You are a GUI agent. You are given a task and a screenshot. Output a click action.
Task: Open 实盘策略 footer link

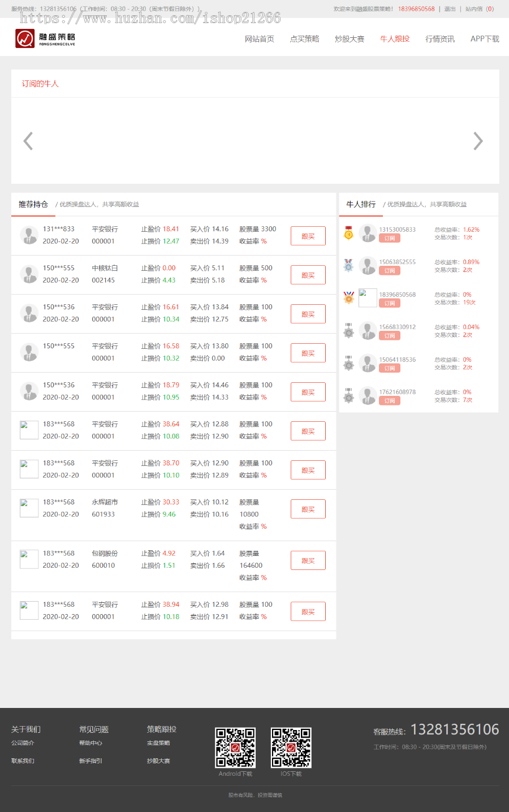[158, 743]
